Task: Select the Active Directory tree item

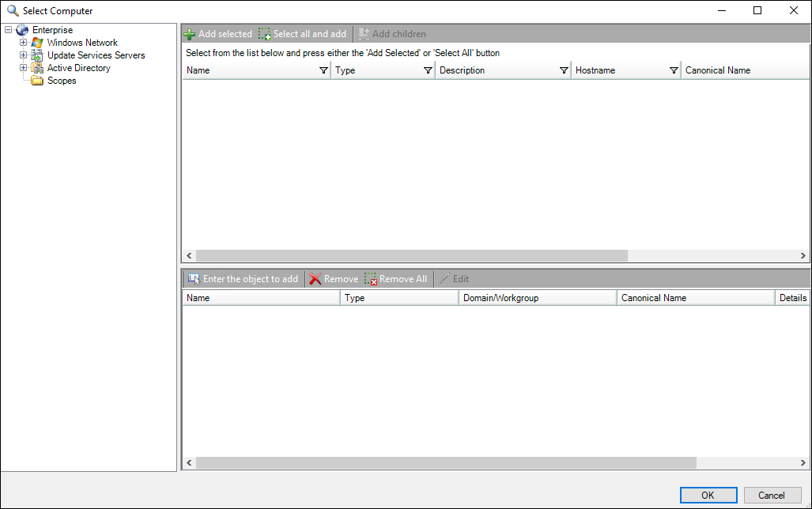Action: click(78, 67)
